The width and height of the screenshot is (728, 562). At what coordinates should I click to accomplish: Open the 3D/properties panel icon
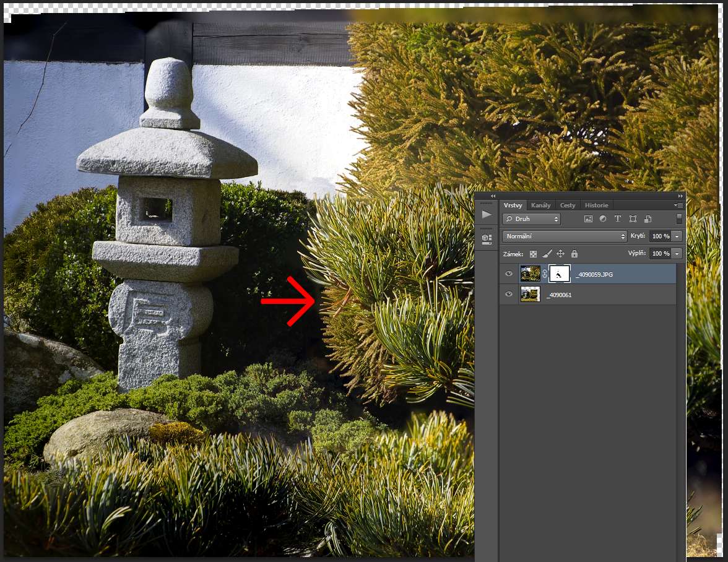(x=487, y=238)
